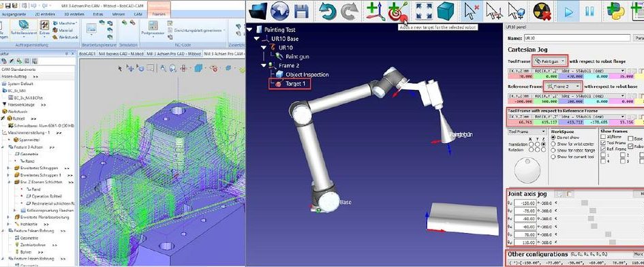The image size is (644, 267).
Task: Open a file with the folder icon
Action: (x=258, y=11)
